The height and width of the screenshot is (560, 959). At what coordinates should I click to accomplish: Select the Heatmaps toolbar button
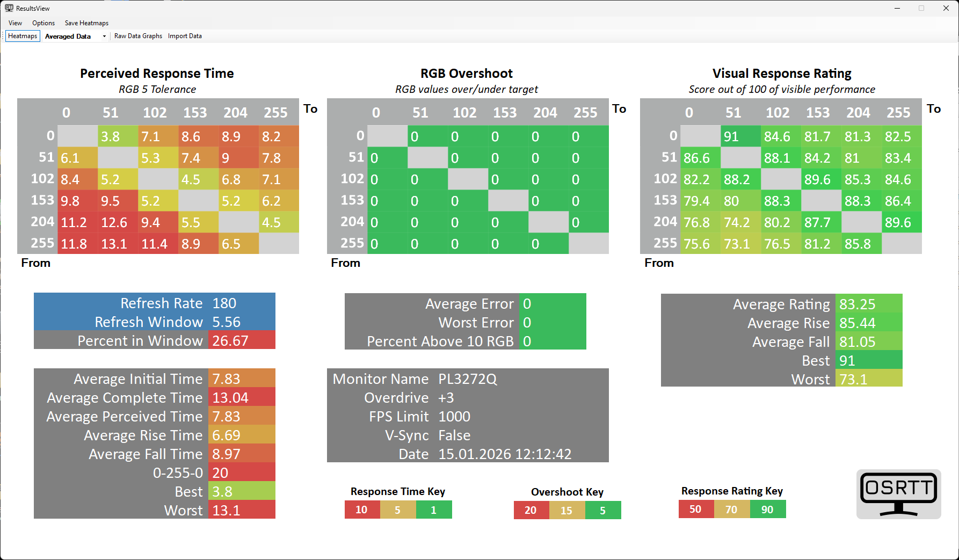(x=23, y=36)
